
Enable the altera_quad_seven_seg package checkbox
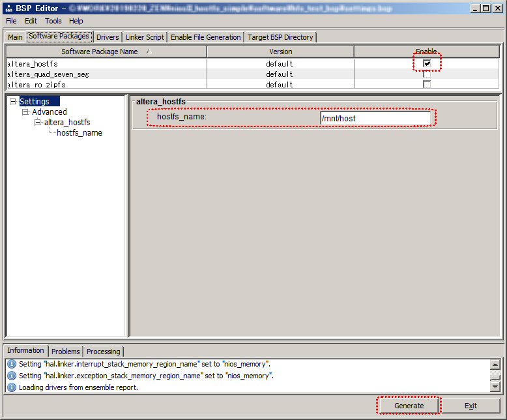427,74
